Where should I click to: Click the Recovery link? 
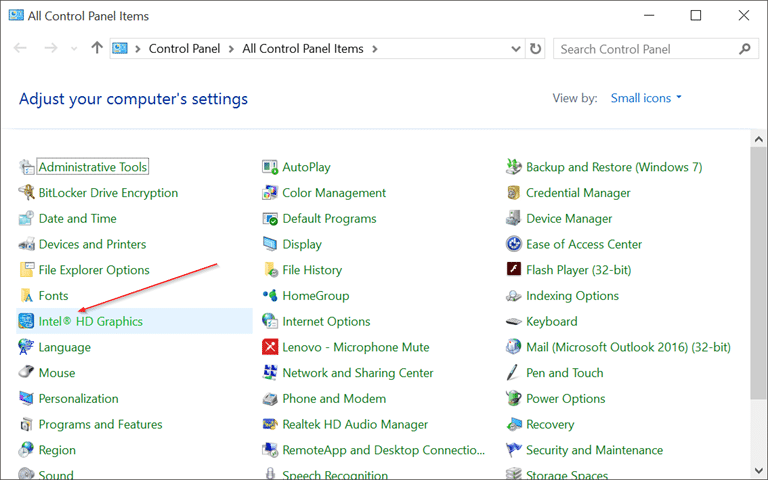[x=550, y=424]
